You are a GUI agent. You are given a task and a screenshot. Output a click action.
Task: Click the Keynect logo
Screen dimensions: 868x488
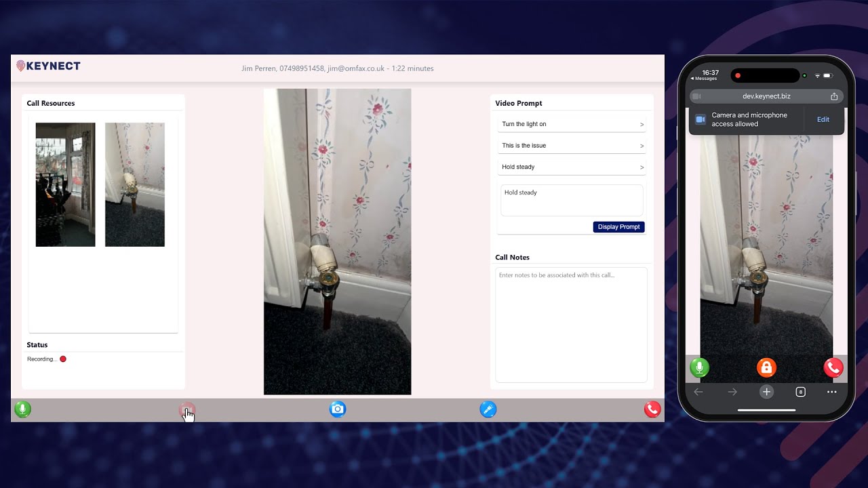tap(48, 66)
